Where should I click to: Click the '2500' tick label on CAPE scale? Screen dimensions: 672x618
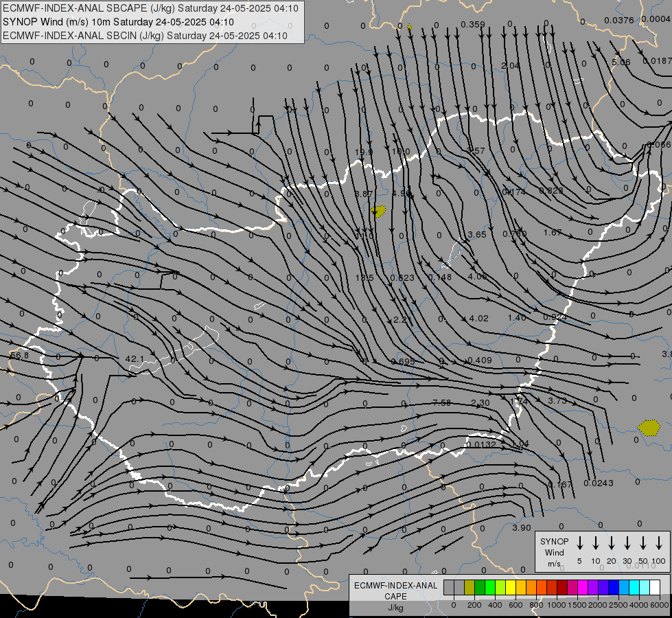coord(618,605)
